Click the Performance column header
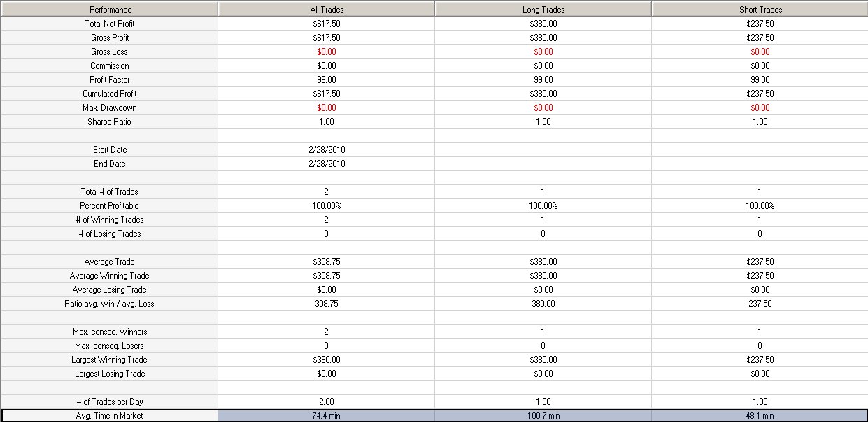Image resolution: width=868 pixels, height=422 pixels. point(110,9)
